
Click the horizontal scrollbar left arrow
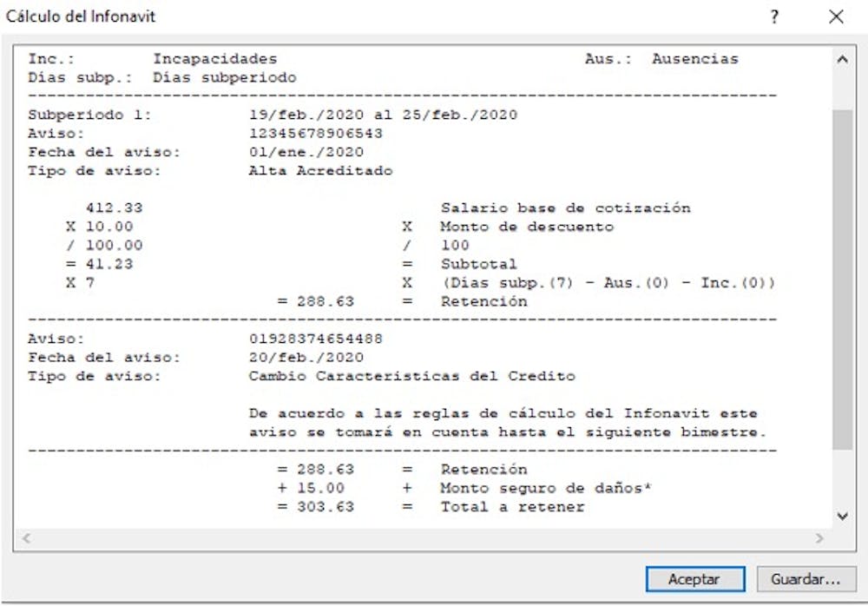tap(26, 538)
